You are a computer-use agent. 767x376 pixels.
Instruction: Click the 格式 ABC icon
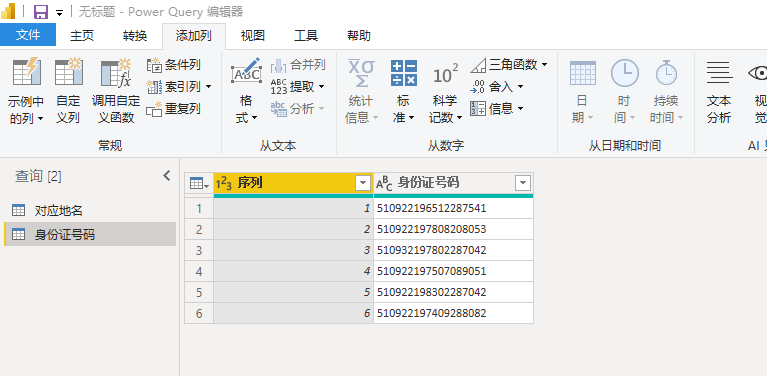coord(246,72)
